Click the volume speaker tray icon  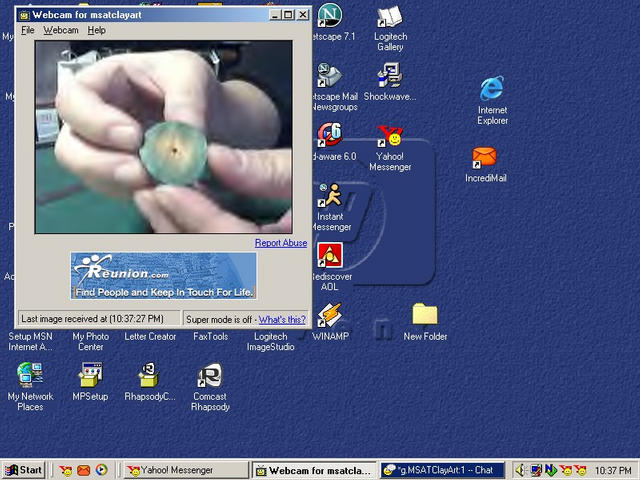click(x=520, y=470)
